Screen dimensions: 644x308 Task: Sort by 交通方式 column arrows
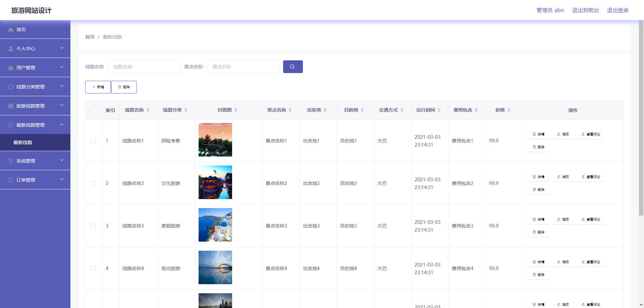[x=402, y=110]
